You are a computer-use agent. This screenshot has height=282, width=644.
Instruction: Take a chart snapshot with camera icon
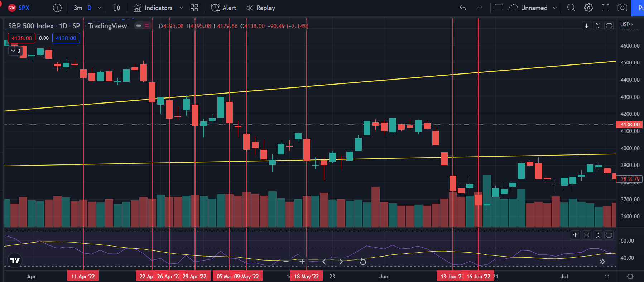pos(623,8)
